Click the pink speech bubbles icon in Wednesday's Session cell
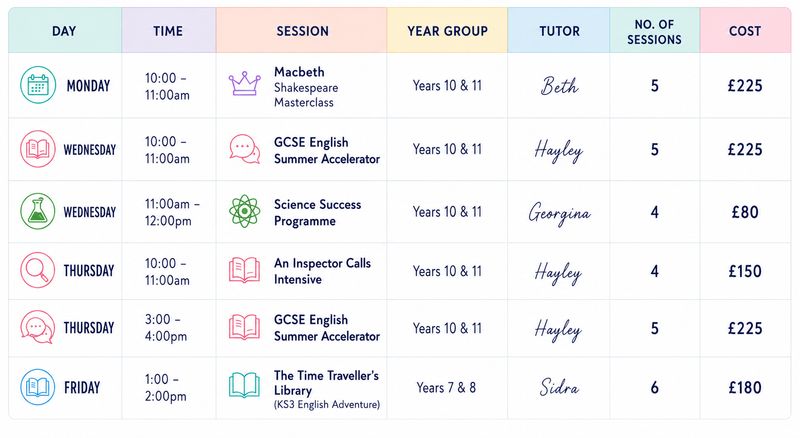The height and width of the screenshot is (438, 800). [244, 149]
